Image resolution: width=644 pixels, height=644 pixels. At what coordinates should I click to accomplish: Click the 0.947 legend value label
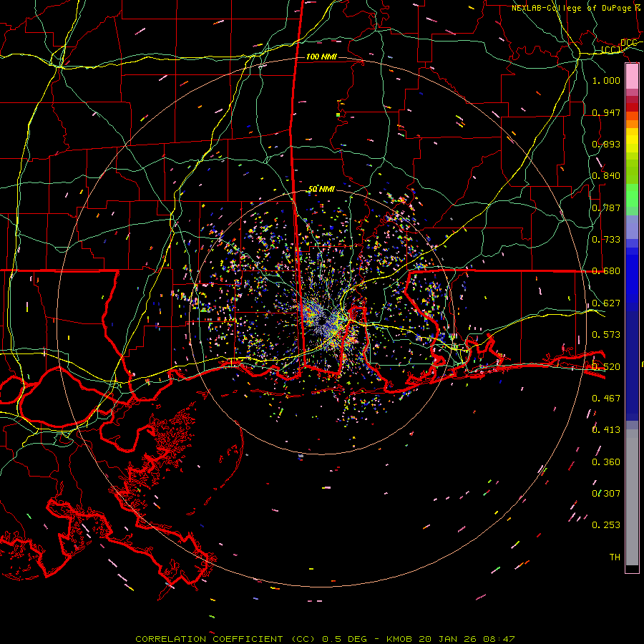click(606, 112)
